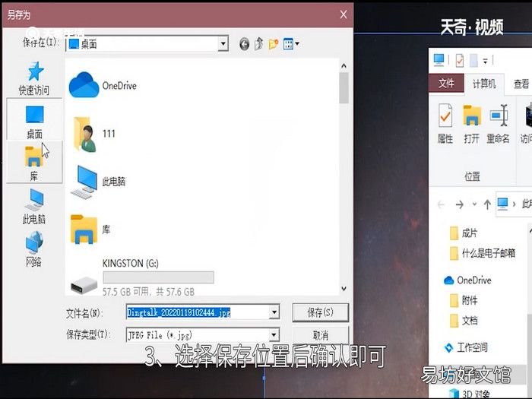Click the This PC icon in Explorer title bar
The image size is (532, 399).
tap(439, 60)
